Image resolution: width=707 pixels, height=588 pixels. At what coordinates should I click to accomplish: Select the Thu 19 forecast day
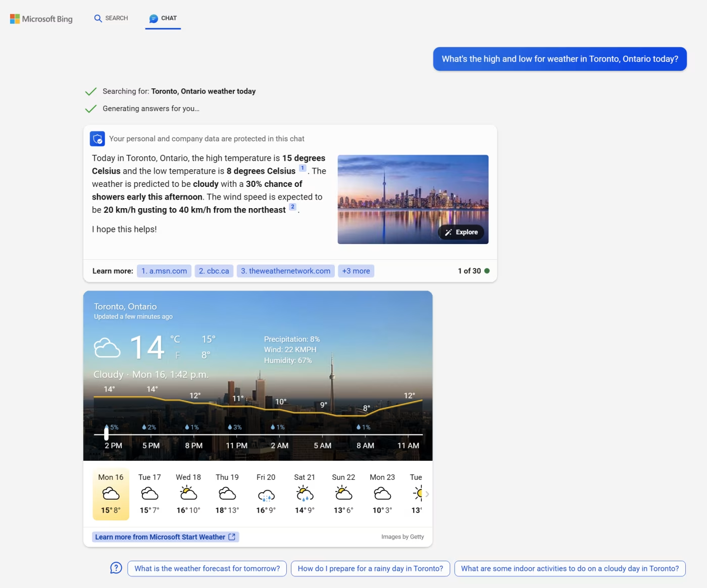click(227, 495)
